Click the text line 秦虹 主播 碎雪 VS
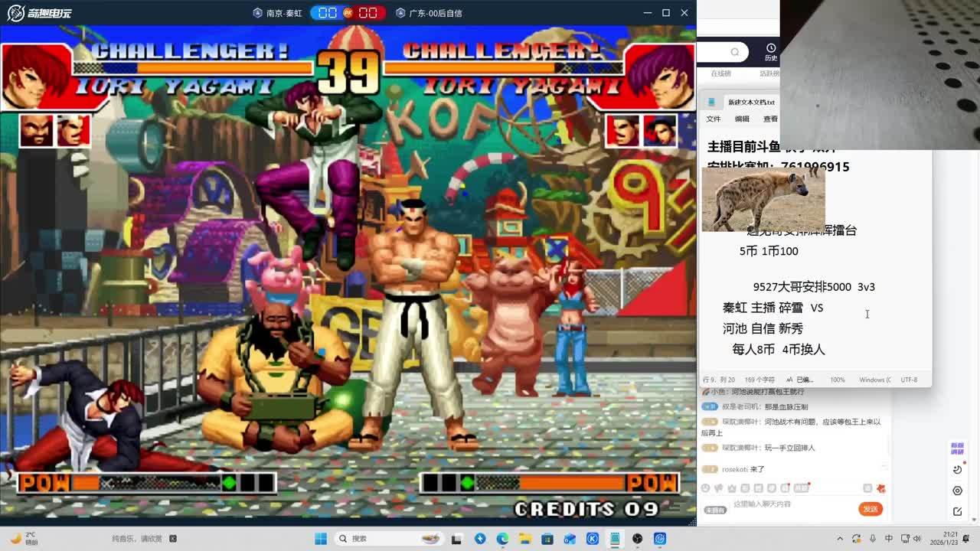The height and width of the screenshot is (551, 980). point(773,308)
